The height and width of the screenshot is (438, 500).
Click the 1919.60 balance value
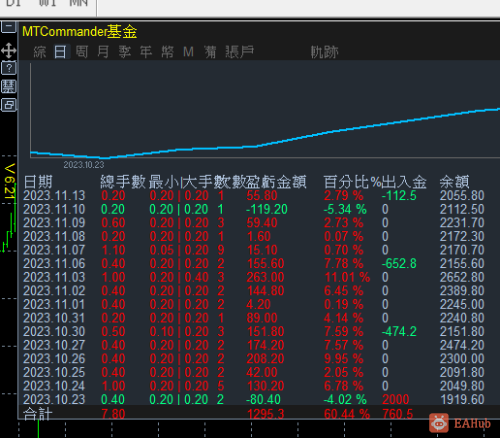point(462,399)
